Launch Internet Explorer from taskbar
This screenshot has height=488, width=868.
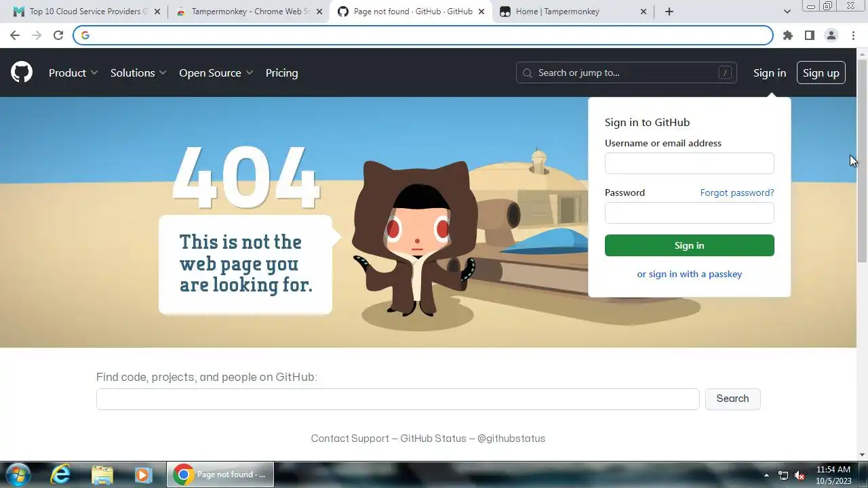60,474
